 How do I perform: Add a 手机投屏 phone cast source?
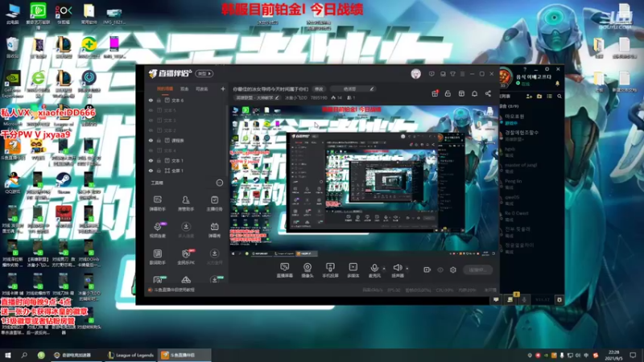(330, 270)
